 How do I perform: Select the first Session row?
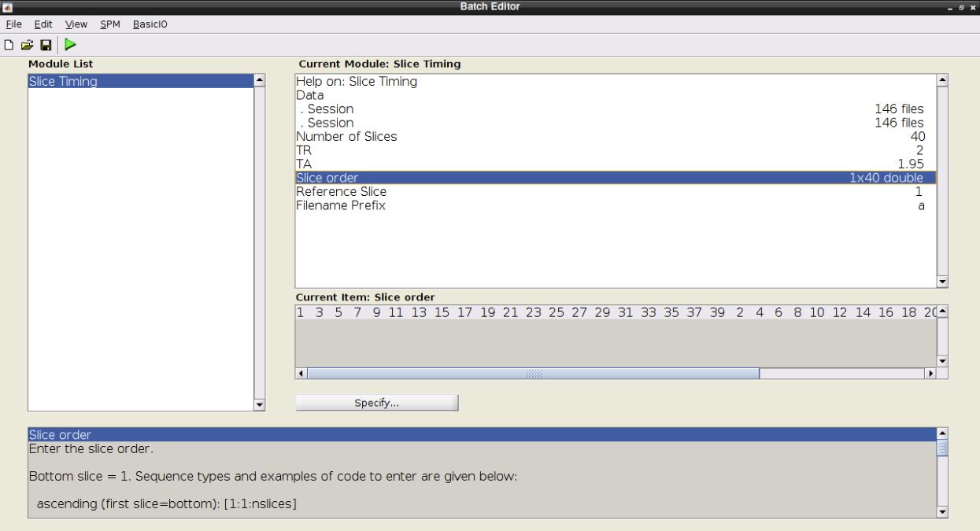[x=616, y=109]
